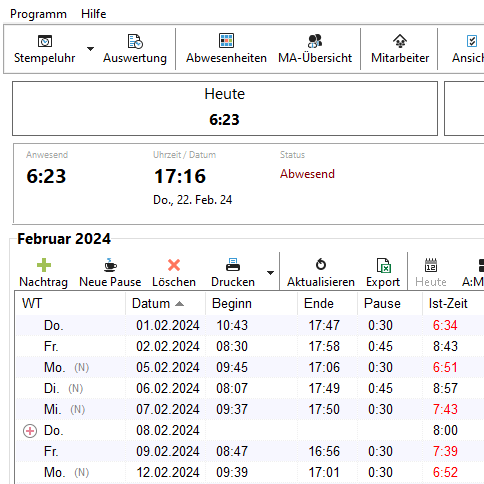The image size is (484, 484).
Task: Open the Mitarbeiter employees icon
Action: 400,41
